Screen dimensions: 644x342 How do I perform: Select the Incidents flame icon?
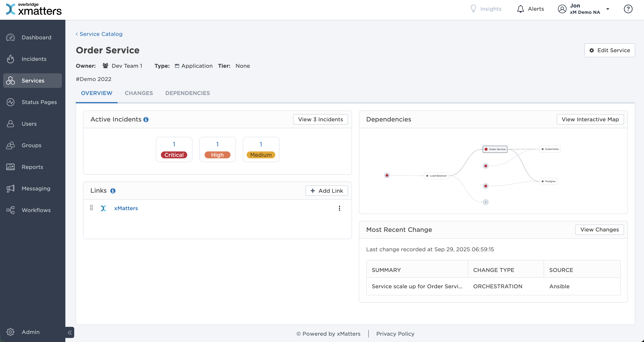(11, 59)
